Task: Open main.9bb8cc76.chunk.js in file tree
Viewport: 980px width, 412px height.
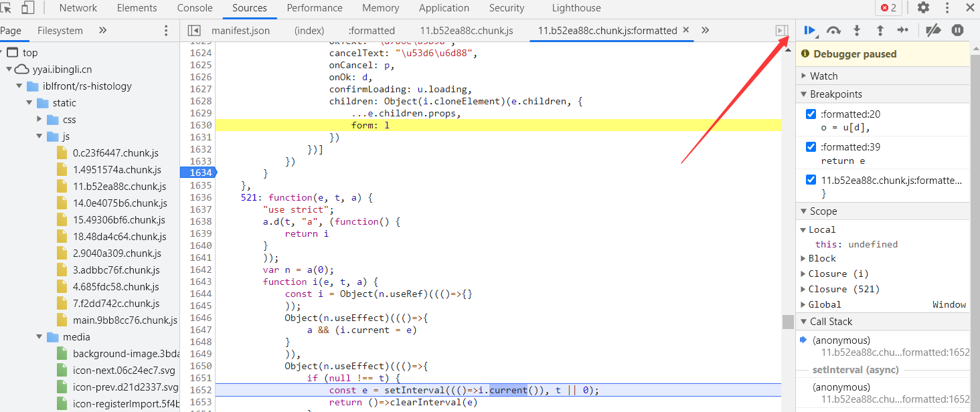Action: [x=125, y=320]
